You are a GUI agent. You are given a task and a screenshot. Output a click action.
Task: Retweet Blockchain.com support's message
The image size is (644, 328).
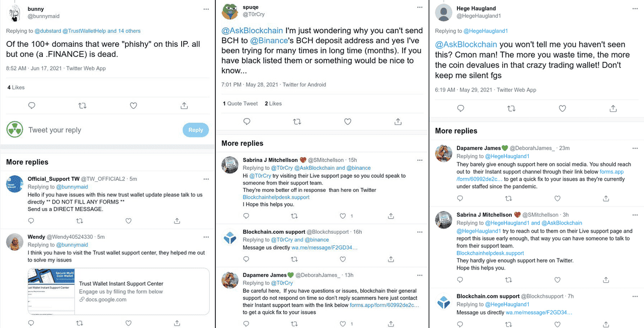pyautogui.click(x=294, y=259)
